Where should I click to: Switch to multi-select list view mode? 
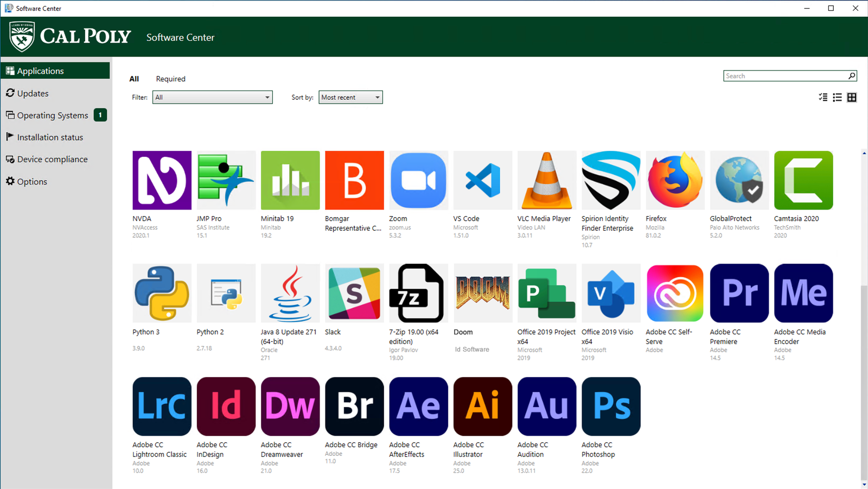point(823,97)
